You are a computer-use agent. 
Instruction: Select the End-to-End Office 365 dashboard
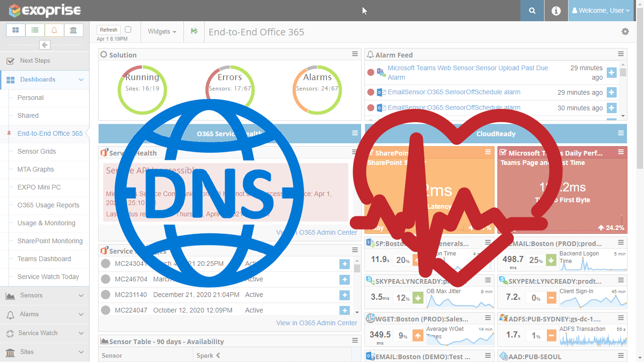[x=50, y=133]
